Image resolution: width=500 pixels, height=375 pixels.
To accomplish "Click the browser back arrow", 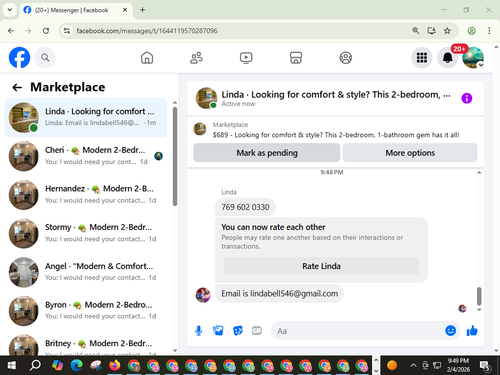I will pos(11,31).
